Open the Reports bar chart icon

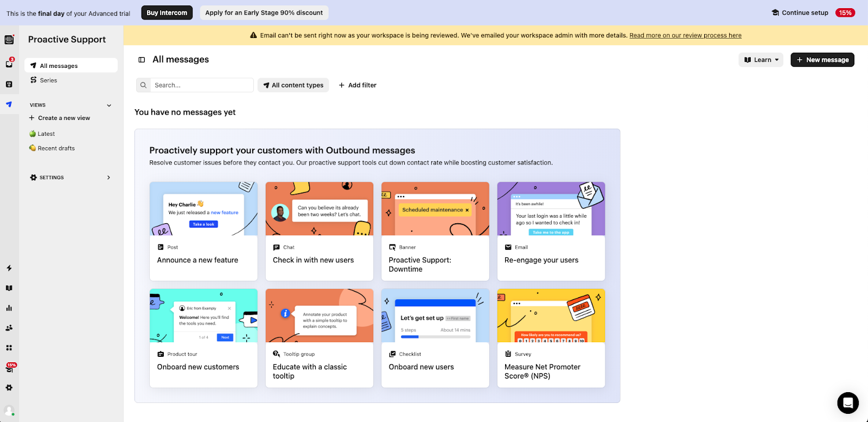[9, 308]
